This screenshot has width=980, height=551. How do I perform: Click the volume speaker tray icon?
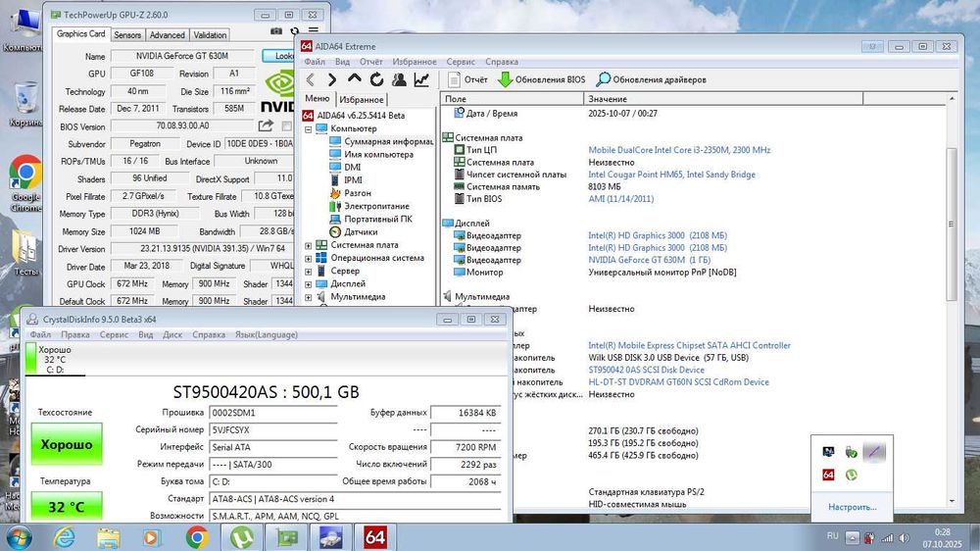click(x=905, y=538)
